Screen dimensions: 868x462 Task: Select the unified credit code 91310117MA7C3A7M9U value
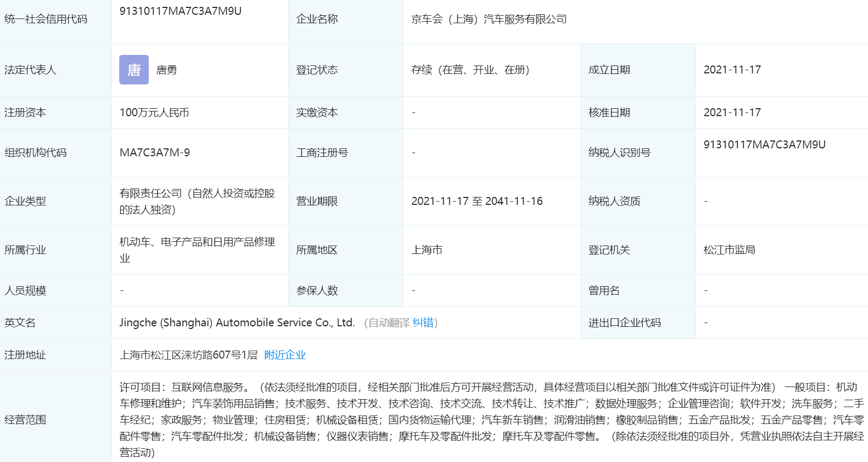point(180,11)
